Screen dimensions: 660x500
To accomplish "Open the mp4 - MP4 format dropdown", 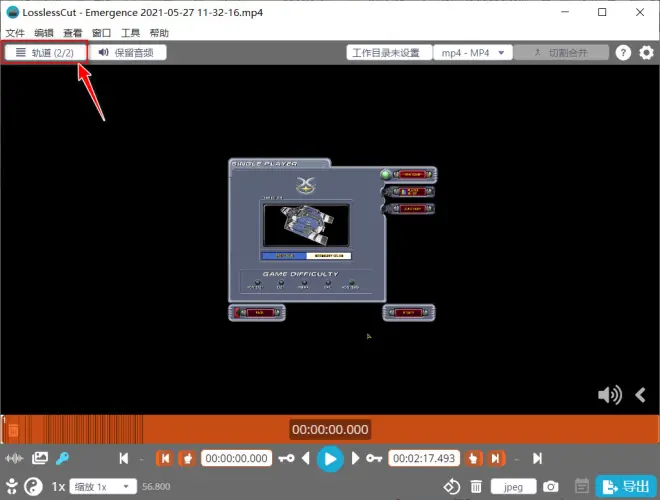I will tap(473, 53).
